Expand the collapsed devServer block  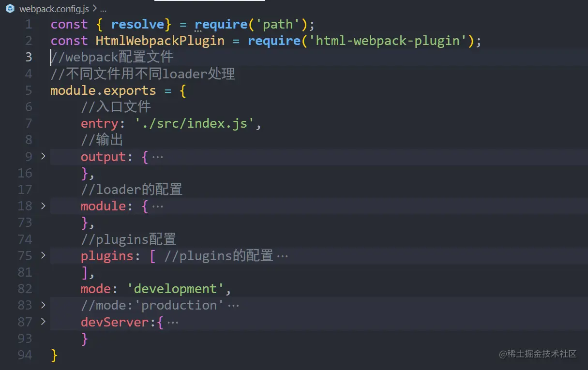point(43,321)
